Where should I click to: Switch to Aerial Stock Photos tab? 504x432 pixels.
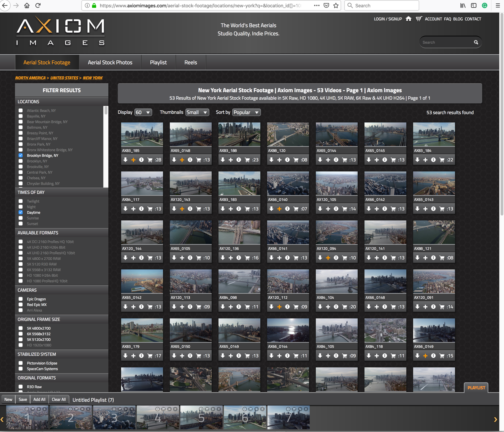(110, 62)
